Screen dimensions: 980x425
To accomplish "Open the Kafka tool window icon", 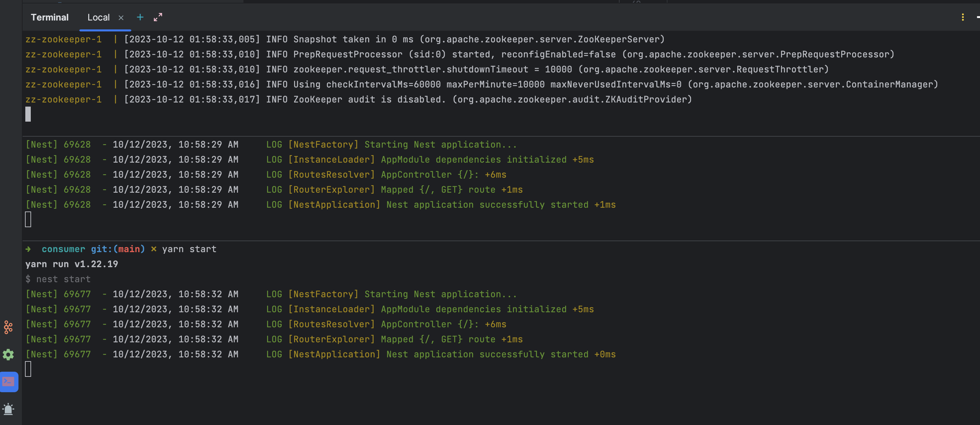I will pyautogui.click(x=8, y=327).
